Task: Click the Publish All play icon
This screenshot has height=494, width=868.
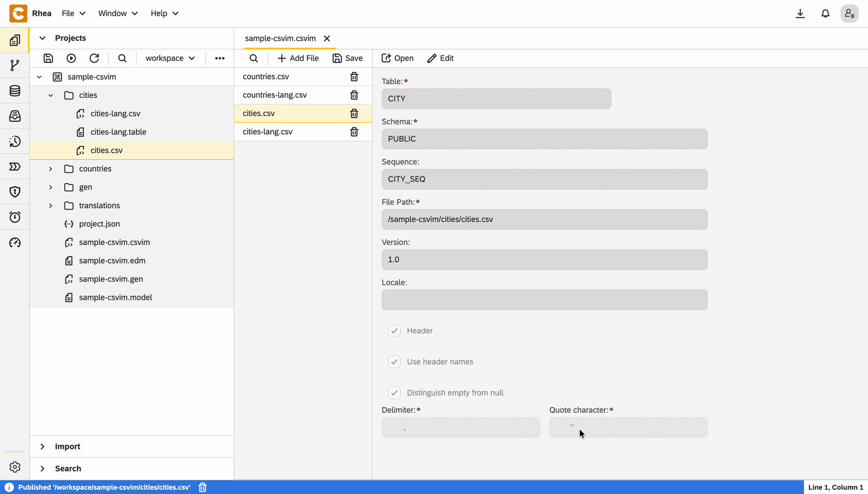Action: click(x=71, y=58)
